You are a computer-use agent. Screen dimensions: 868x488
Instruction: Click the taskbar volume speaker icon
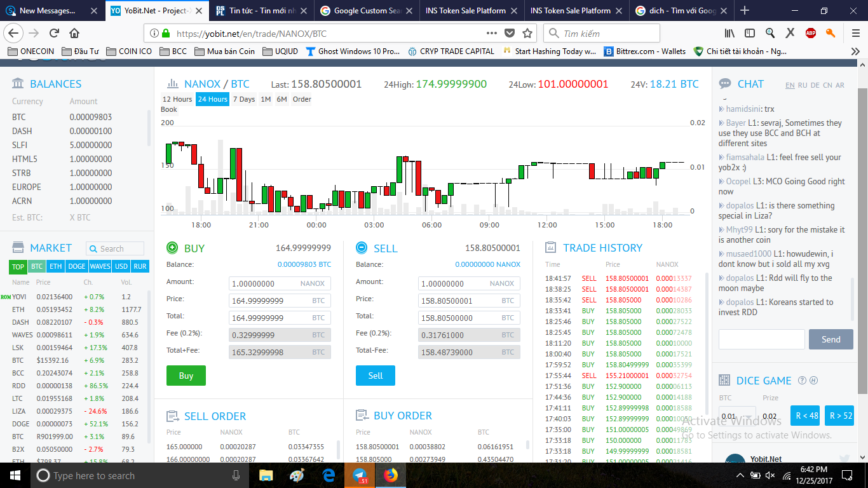click(770, 475)
